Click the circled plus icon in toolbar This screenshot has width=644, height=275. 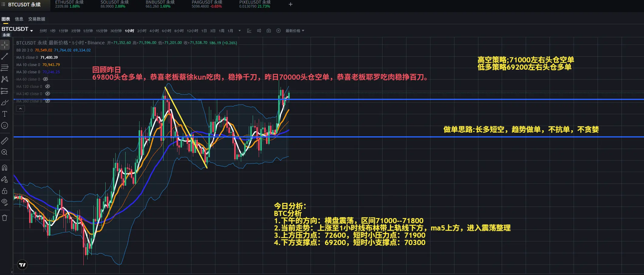pos(278,31)
